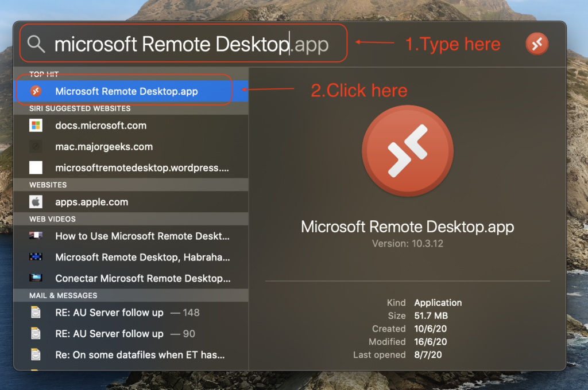Click thumbnail of How to Use Microsoft video

[x=36, y=236]
